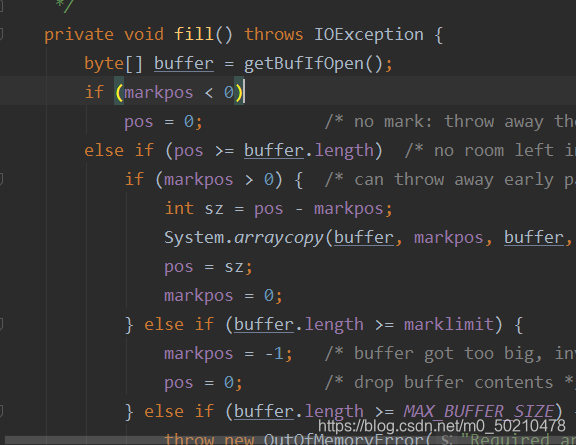The height and width of the screenshot is (445, 576).
Task: Collapse the fill() method fold marker
Action: pyautogui.click(x=1, y=34)
